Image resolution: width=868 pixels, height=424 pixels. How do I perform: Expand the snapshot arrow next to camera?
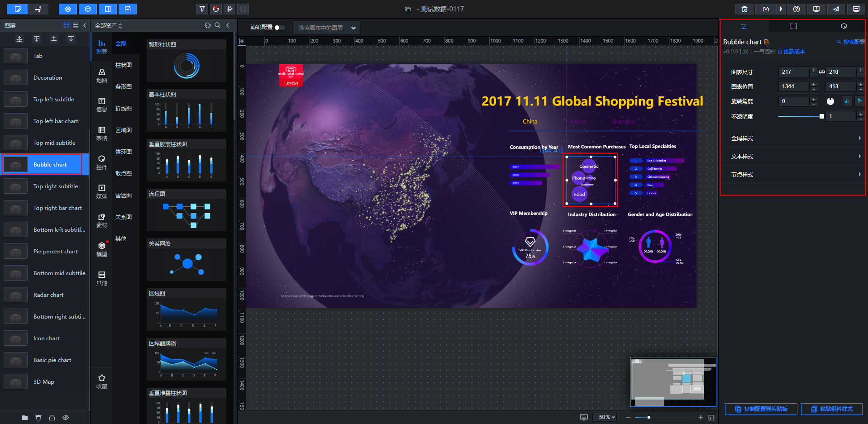[x=781, y=9]
